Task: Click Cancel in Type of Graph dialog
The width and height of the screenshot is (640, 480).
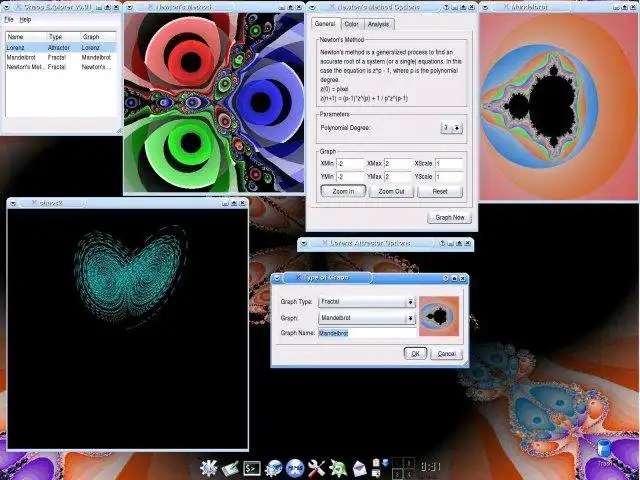Action: (x=447, y=353)
